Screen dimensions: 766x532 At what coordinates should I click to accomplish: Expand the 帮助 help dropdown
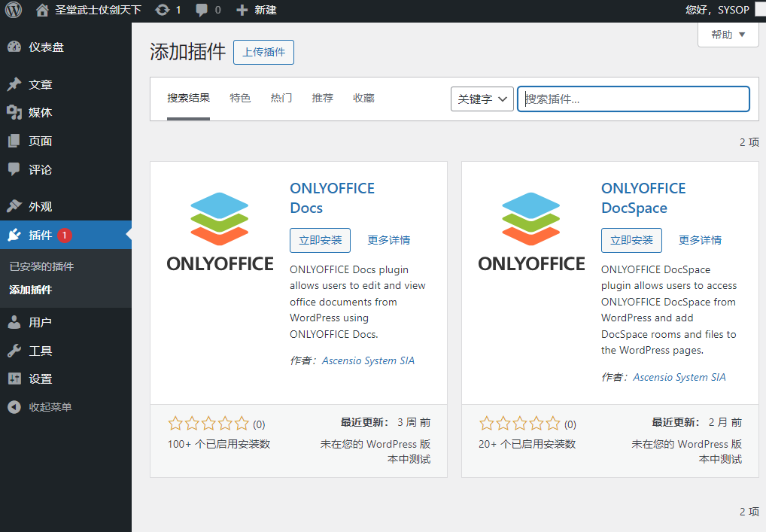click(x=728, y=35)
